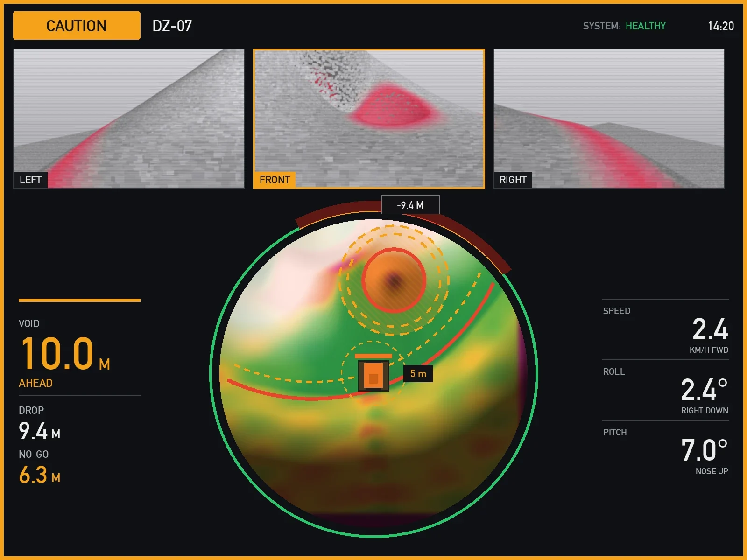Click the SYSTEM HEALTHY status indicator
Image resolution: width=747 pixels, height=560 pixels.
pos(624,26)
